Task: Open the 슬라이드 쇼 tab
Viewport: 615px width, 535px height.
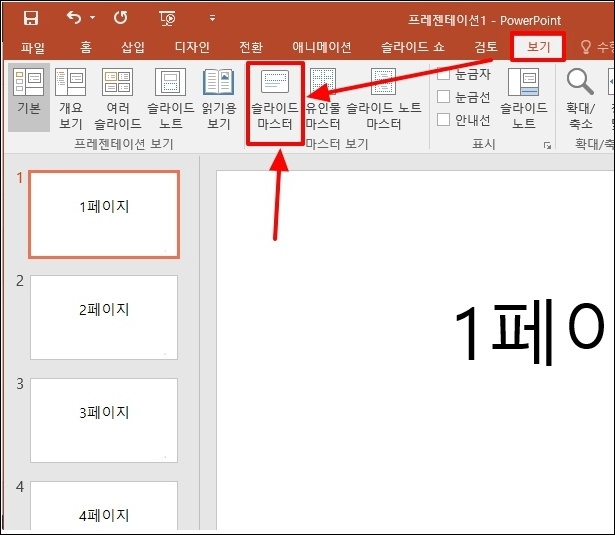Action: click(412, 47)
